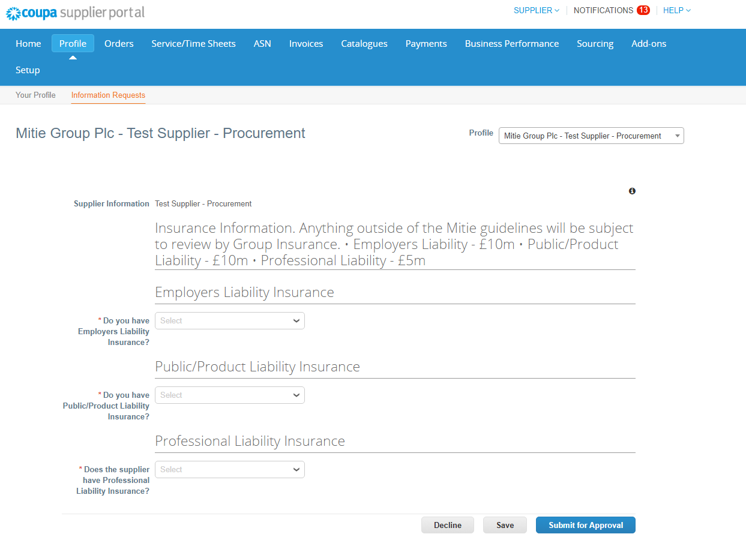Open the NOTIFICATIONS link
The image size is (746, 540).
coord(603,10)
